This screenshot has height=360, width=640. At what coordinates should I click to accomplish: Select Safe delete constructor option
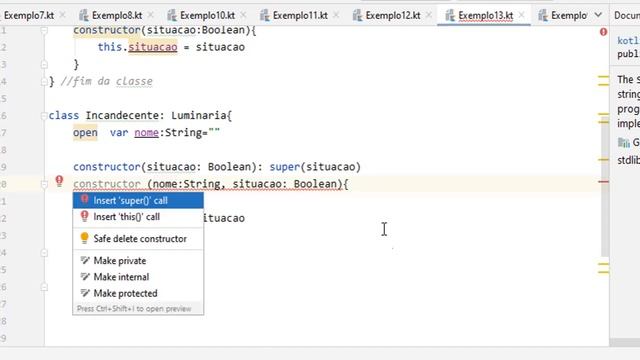coord(138,239)
